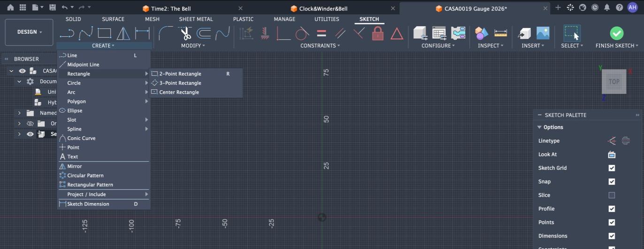The height and width of the screenshot is (249, 644).
Task: Hide the CASA root component eye icon
Action: point(22,71)
